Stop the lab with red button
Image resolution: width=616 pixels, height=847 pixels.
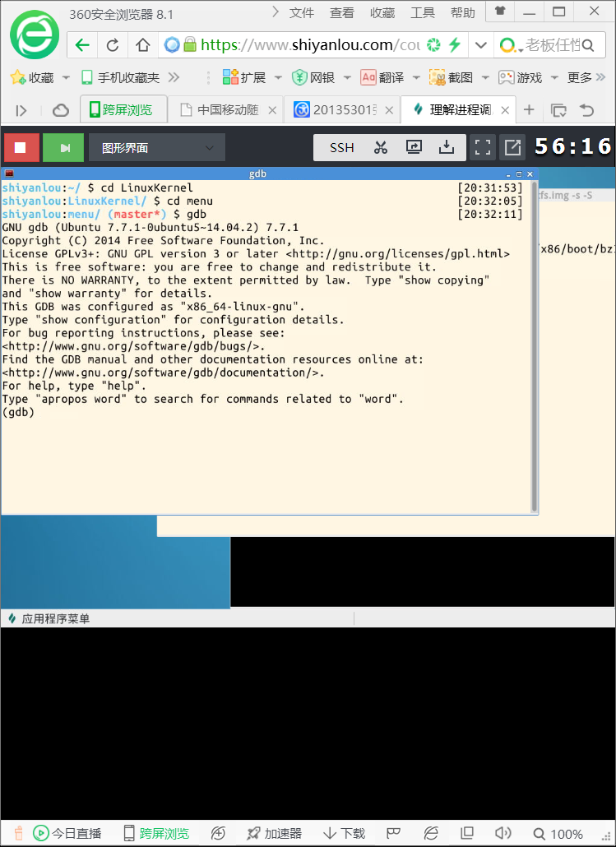(21, 147)
